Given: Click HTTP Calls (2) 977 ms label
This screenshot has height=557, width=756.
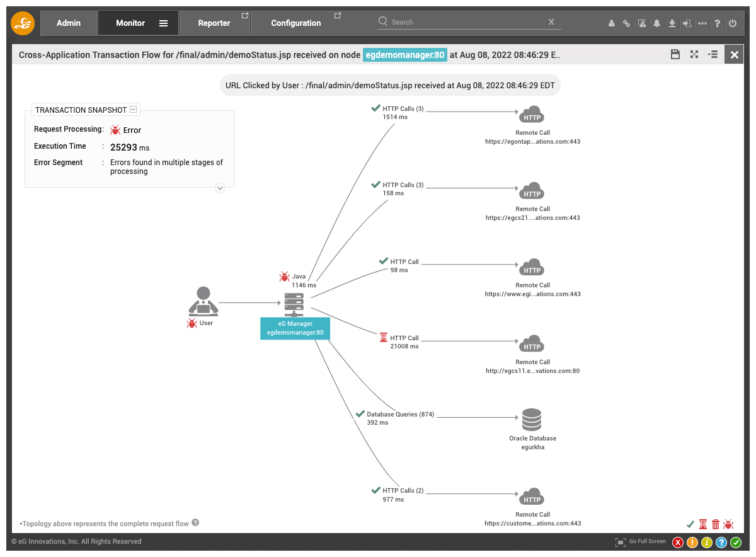Looking at the screenshot, I should pos(403,495).
